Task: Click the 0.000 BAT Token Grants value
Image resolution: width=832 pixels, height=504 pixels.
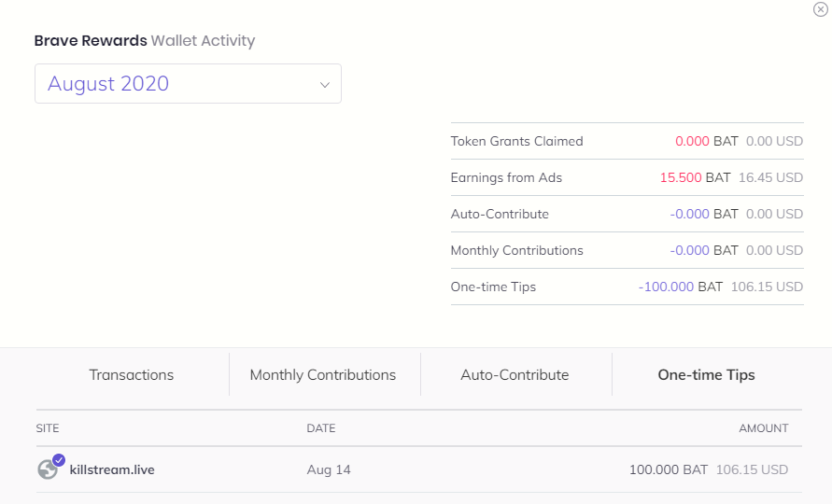Action: [707, 141]
